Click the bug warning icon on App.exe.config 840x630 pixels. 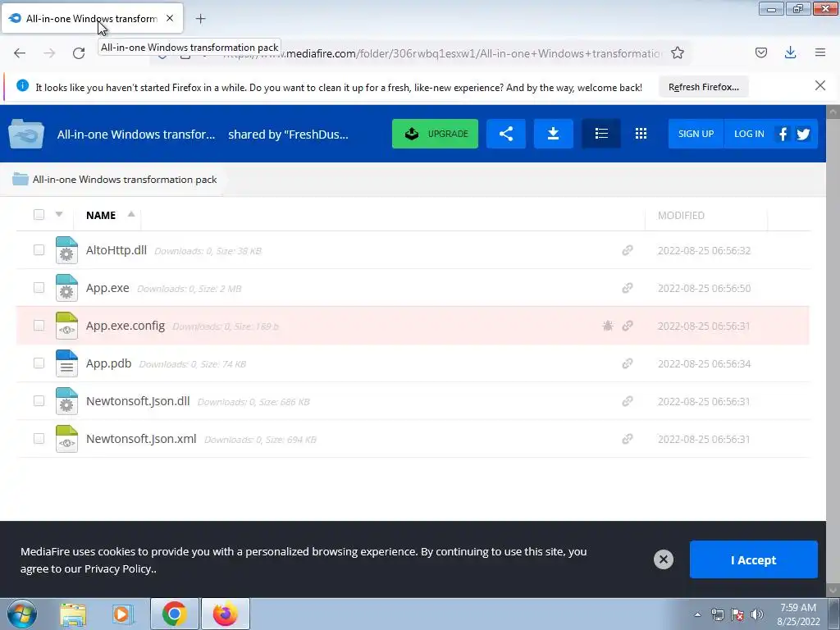[x=608, y=325]
